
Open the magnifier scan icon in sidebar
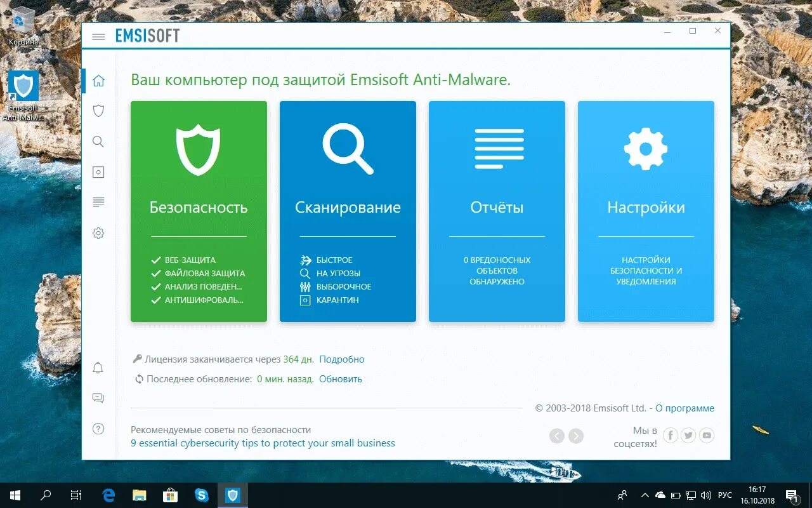coord(98,142)
